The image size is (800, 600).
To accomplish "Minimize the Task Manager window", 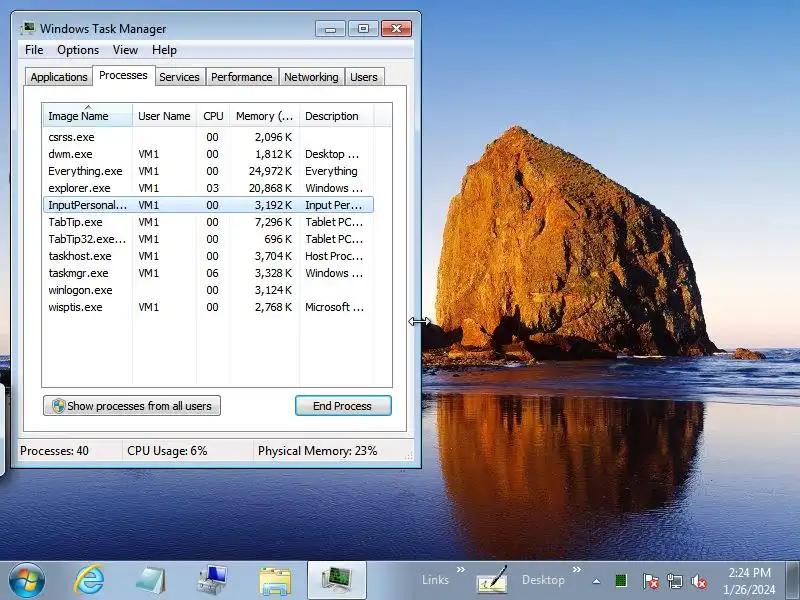I will point(331,29).
